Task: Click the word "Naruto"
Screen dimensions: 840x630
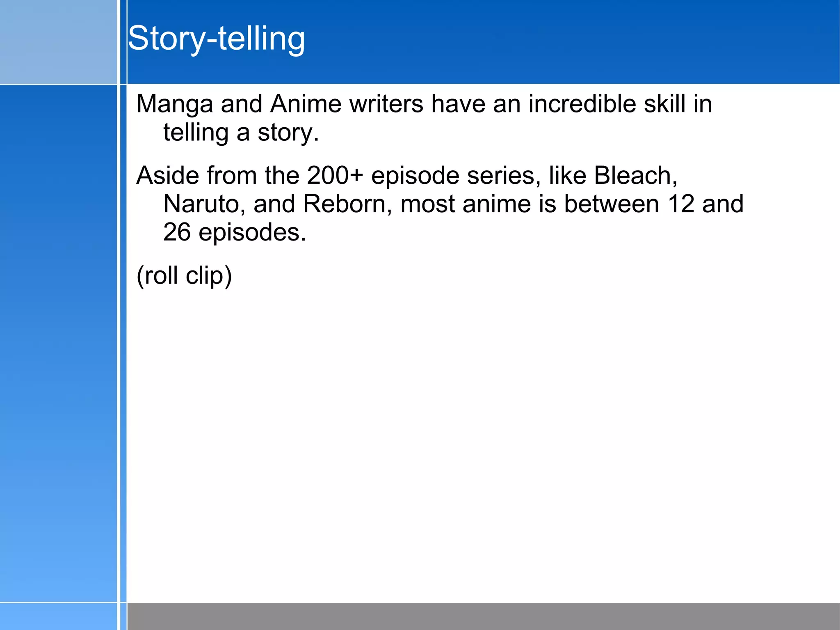Action: [201, 204]
